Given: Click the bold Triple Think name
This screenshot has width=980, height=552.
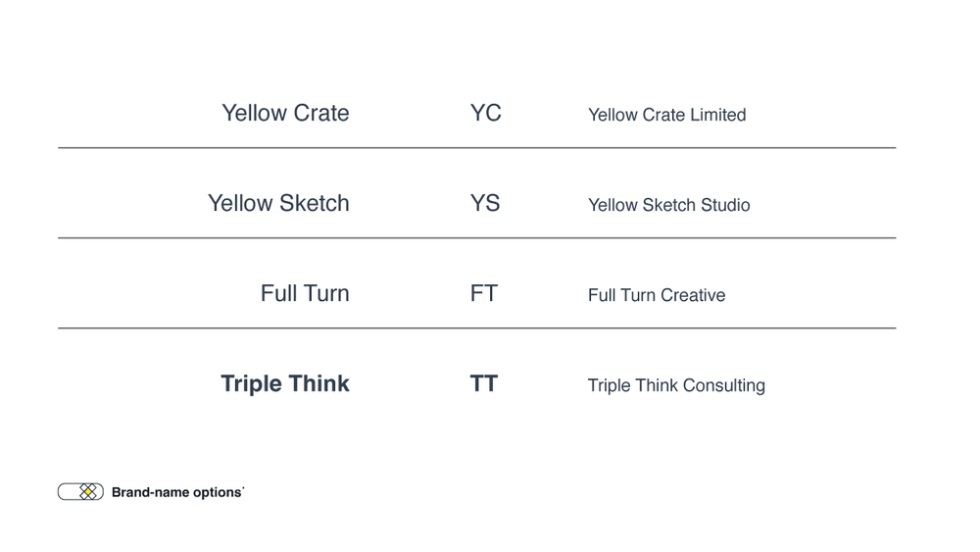Looking at the screenshot, I should click(x=285, y=383).
